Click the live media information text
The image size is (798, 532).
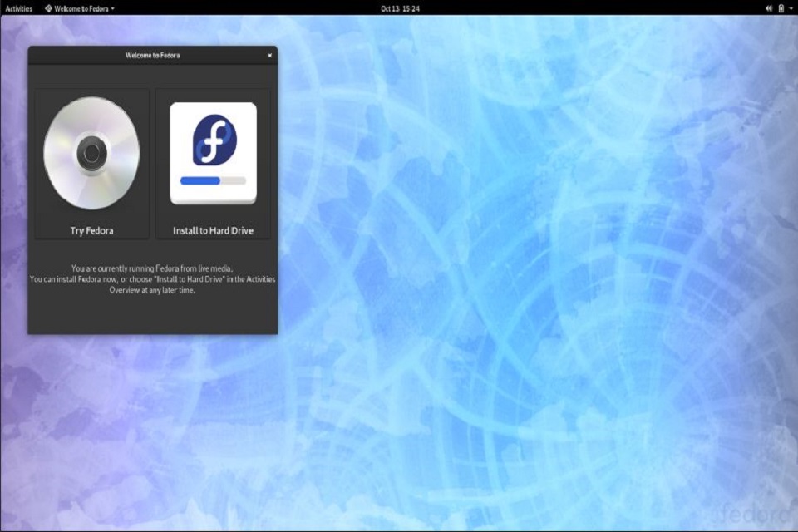coord(152,280)
